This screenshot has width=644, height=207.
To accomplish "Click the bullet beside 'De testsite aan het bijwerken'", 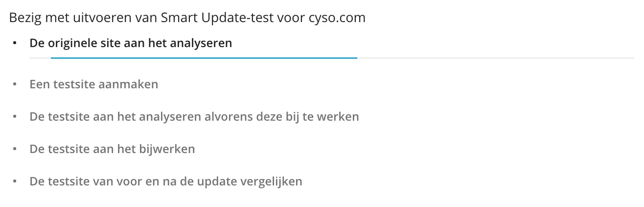I will pos(16,149).
